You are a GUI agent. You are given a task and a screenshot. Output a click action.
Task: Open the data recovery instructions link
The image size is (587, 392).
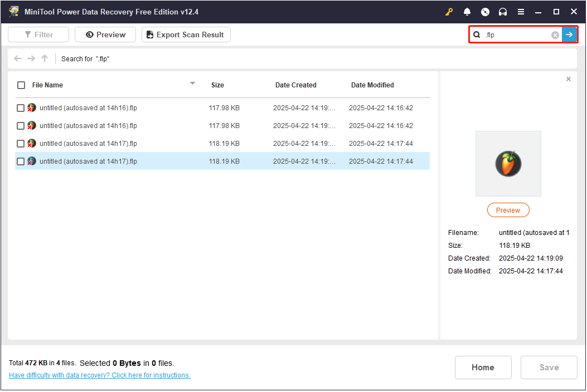tap(100, 375)
